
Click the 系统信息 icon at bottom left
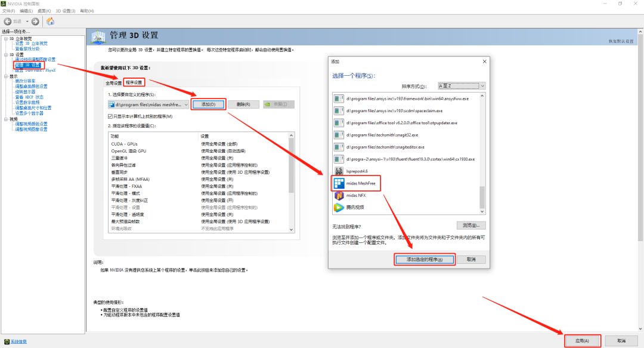point(7,341)
